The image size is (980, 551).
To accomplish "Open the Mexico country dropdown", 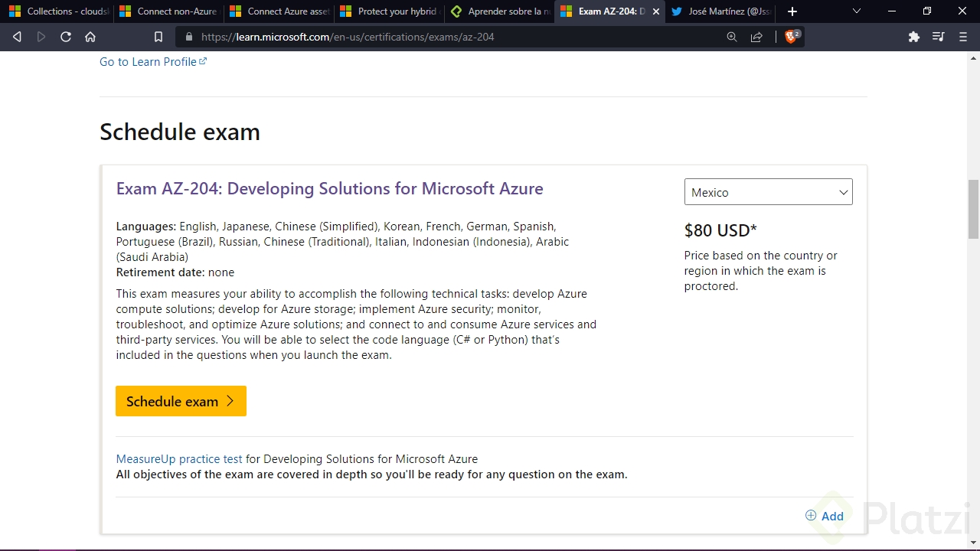I will [768, 192].
